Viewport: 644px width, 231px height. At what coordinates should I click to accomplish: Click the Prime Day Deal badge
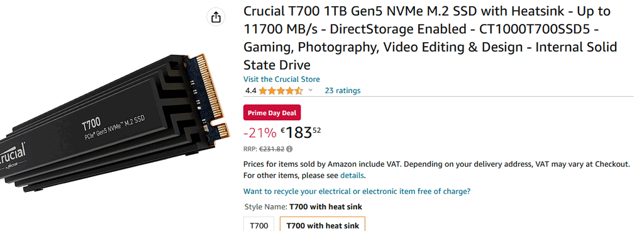click(x=272, y=113)
